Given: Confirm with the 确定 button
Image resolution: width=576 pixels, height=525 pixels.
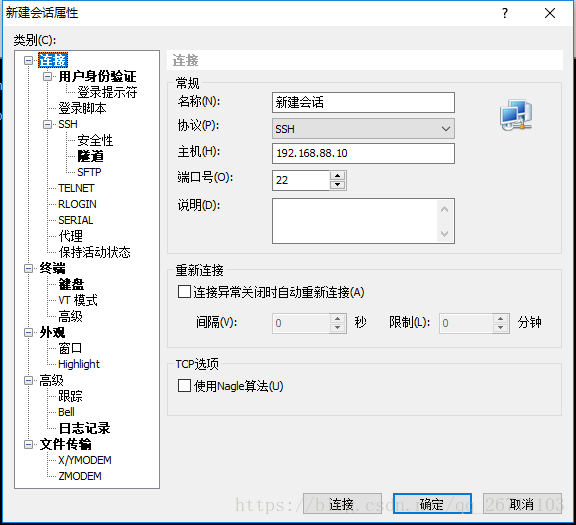Looking at the screenshot, I should point(432,504).
